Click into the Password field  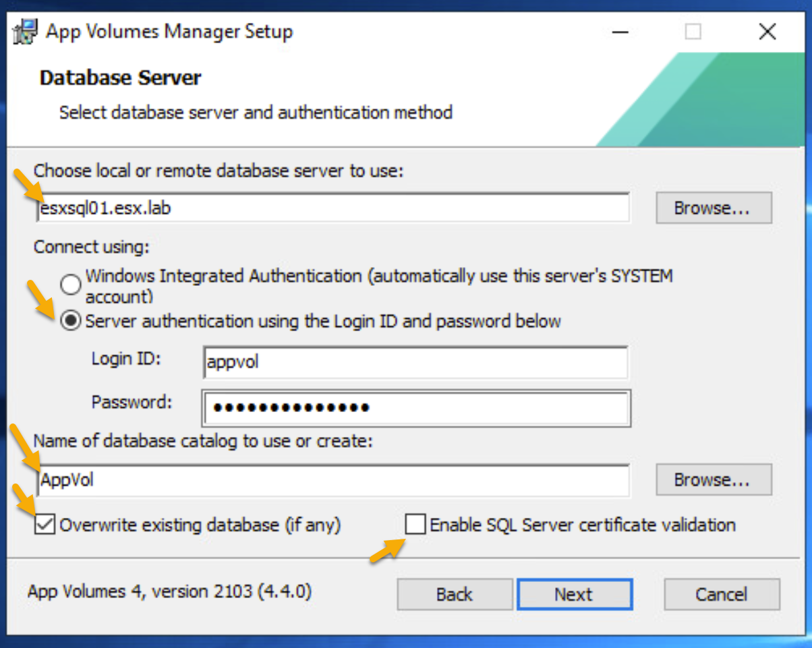[x=416, y=408]
